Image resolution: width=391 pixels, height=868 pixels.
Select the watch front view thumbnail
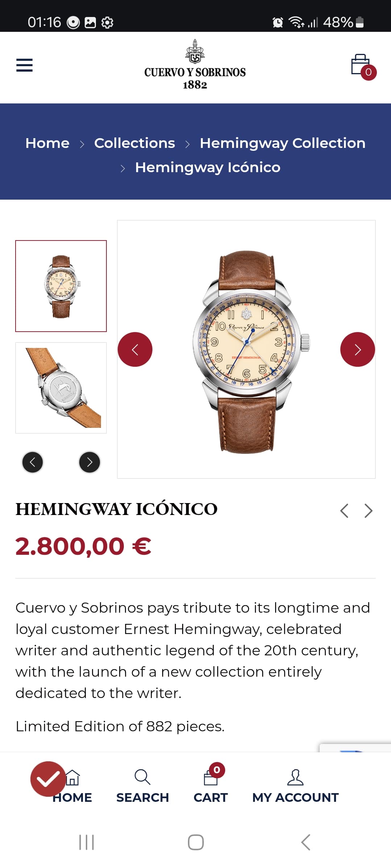61,286
